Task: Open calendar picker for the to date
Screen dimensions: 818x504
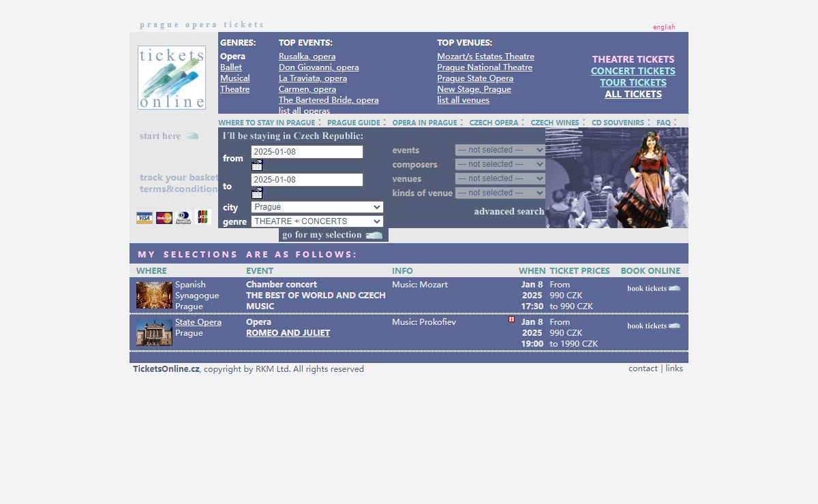Action: [x=257, y=193]
